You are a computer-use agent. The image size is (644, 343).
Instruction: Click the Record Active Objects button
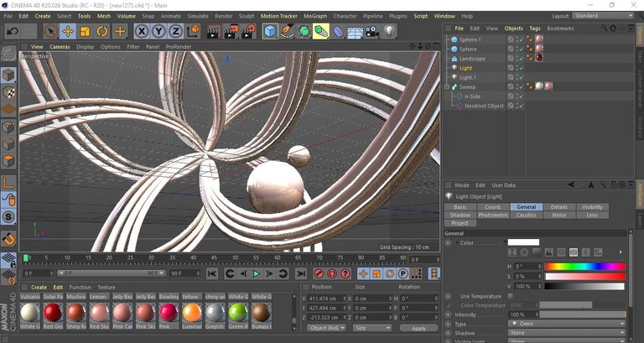pyautogui.click(x=319, y=273)
